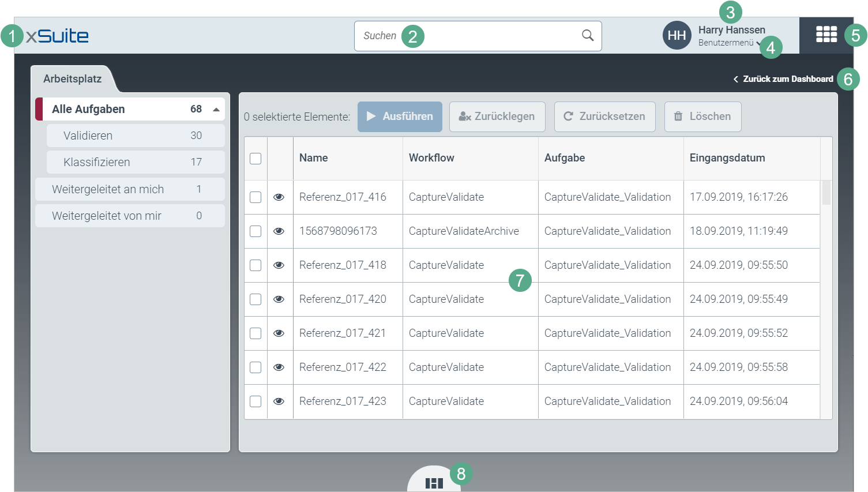The image size is (868, 492).
Task: View Referenz_017_423 using eye icon
Action: 279,401
